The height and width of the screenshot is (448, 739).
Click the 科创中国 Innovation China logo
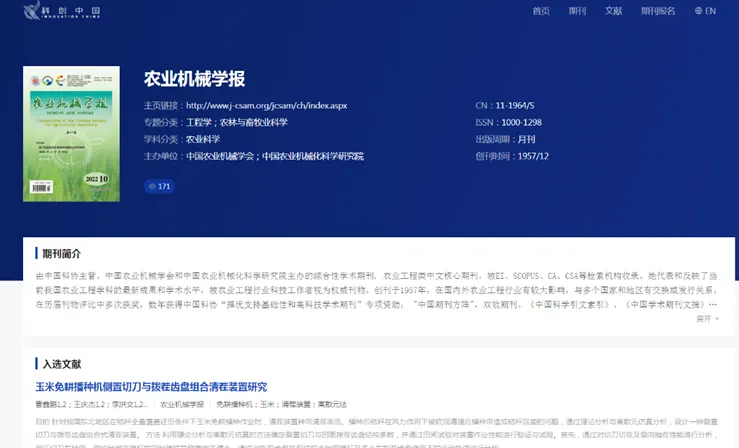62,10
